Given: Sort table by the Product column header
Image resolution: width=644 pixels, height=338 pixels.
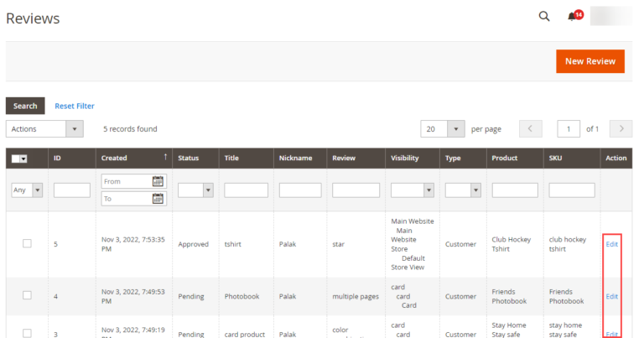Looking at the screenshot, I should (x=505, y=158).
